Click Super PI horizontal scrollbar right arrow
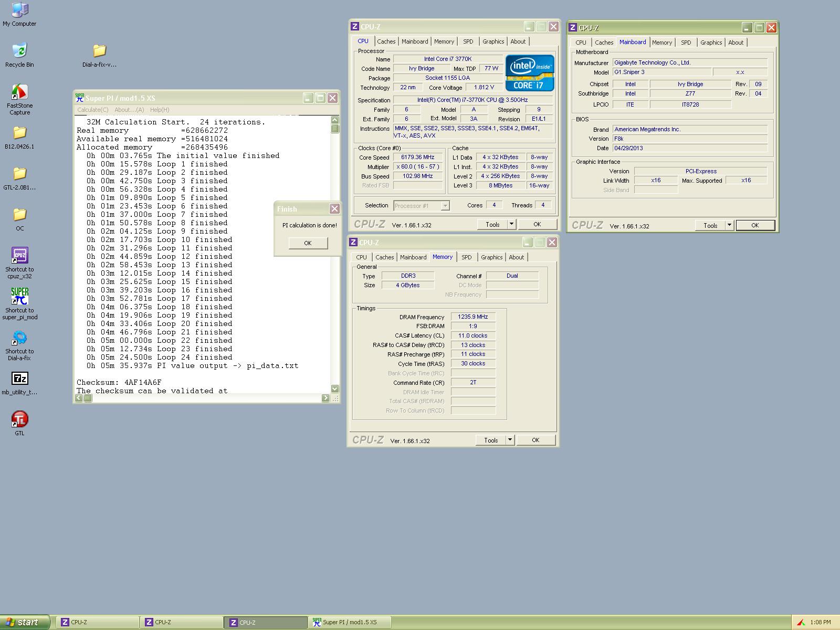The image size is (840, 630). point(325,398)
